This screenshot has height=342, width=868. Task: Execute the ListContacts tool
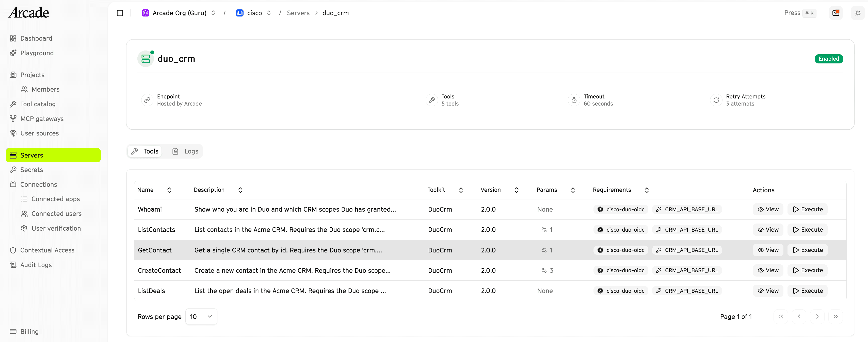click(x=807, y=230)
